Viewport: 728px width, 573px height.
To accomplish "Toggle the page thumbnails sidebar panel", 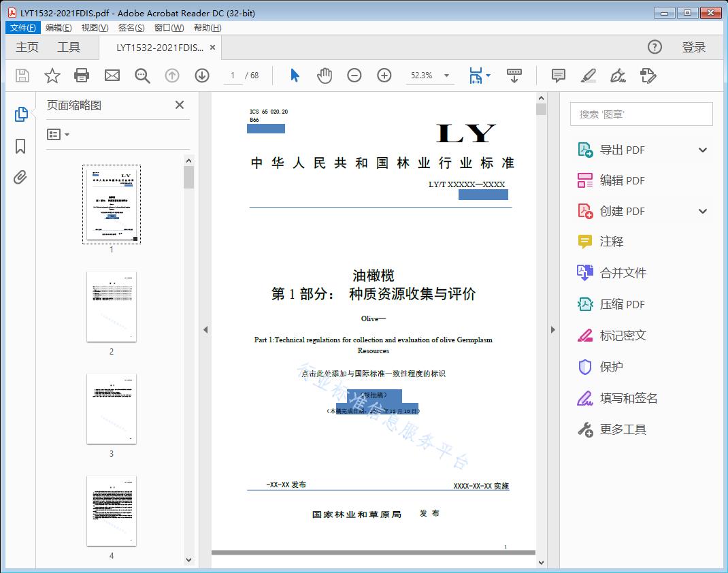I will point(20,114).
